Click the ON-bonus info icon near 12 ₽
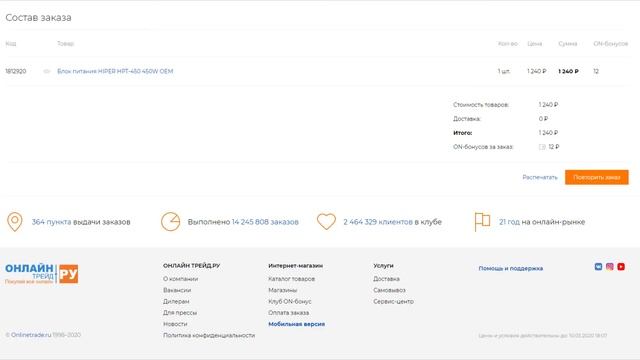This screenshot has width=640, height=360. 542,147
